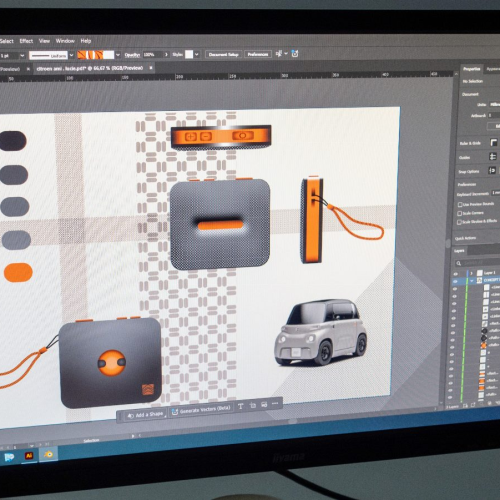
Task: Select the Layers panel tab
Action: pyautogui.click(x=459, y=251)
